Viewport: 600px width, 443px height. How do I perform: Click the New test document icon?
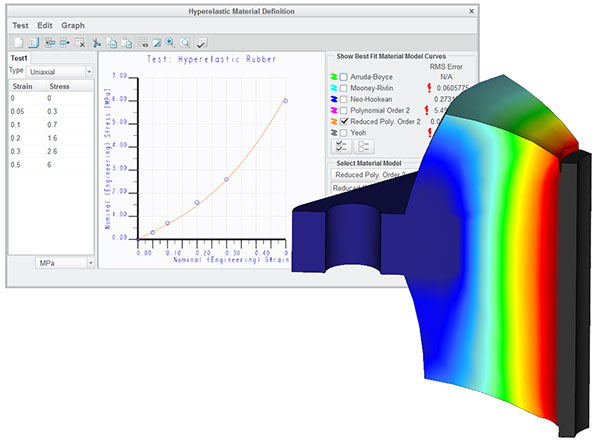pyautogui.click(x=18, y=43)
